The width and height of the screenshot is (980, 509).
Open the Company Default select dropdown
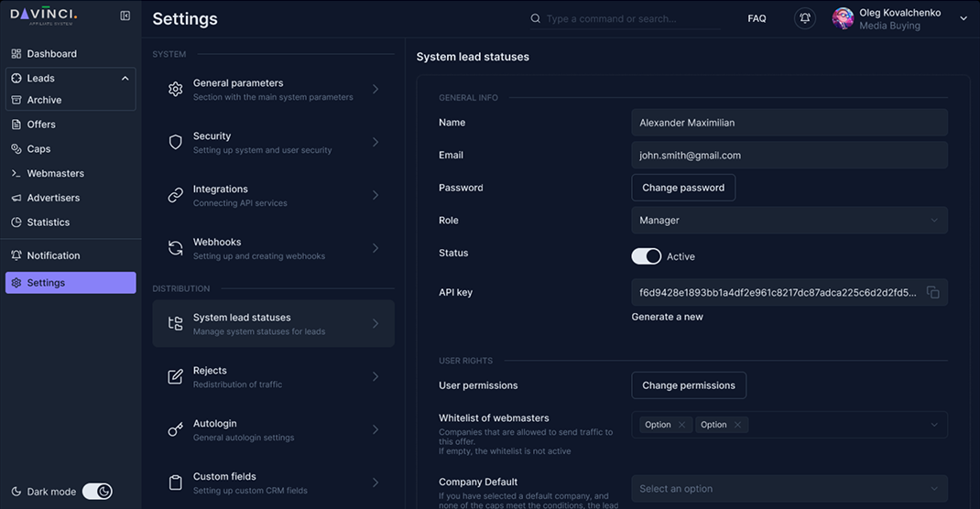pyautogui.click(x=789, y=489)
